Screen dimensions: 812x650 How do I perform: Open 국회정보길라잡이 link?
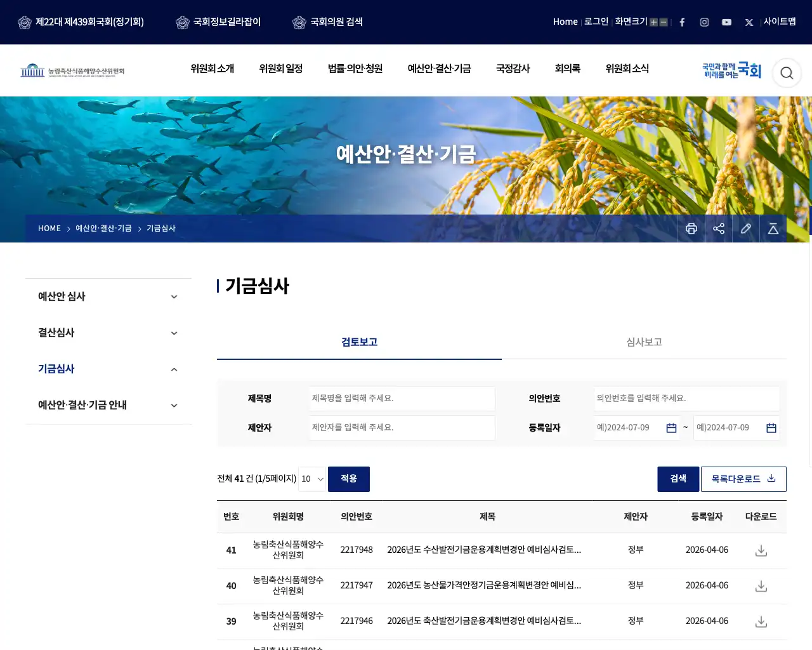pos(218,22)
